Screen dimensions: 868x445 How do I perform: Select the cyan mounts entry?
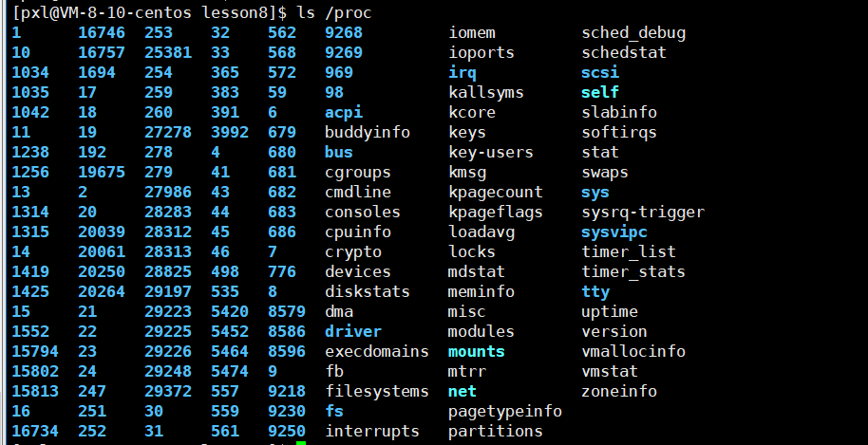[x=477, y=351]
